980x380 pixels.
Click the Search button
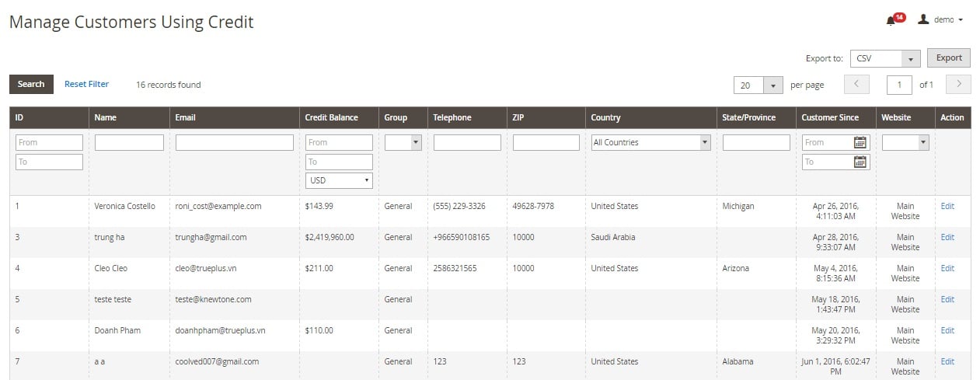click(x=31, y=84)
